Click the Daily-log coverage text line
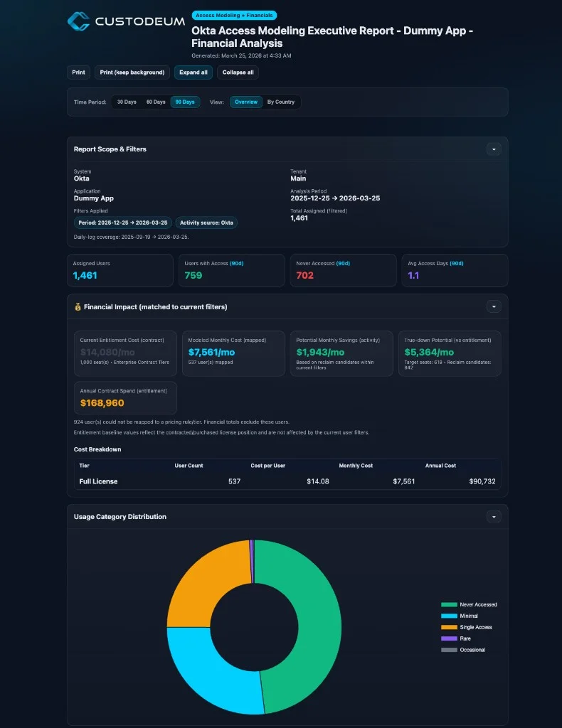This screenshot has height=728, width=562. pos(131,237)
